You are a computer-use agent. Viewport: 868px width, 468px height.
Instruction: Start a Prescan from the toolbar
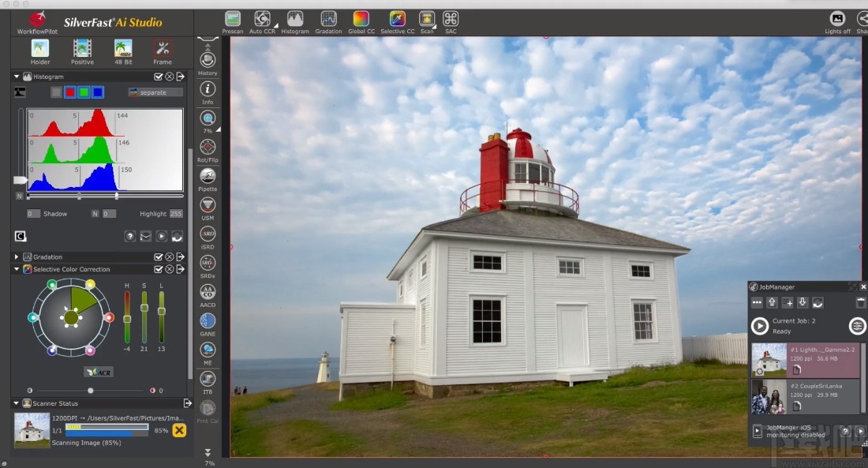(x=233, y=20)
